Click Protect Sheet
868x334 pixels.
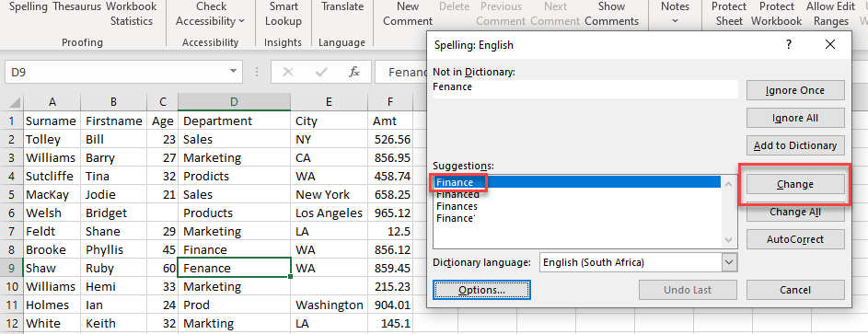[729, 15]
